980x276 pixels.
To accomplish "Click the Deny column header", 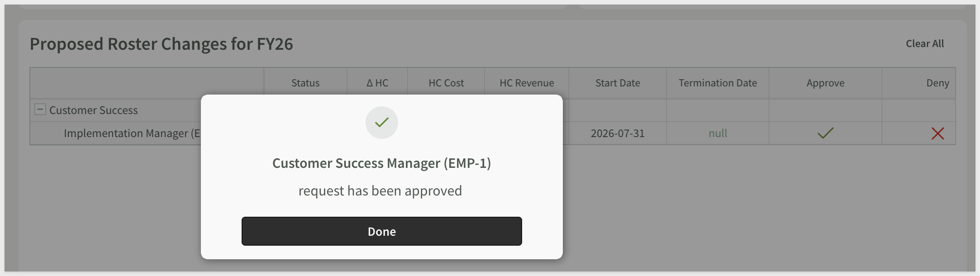I will tap(937, 83).
